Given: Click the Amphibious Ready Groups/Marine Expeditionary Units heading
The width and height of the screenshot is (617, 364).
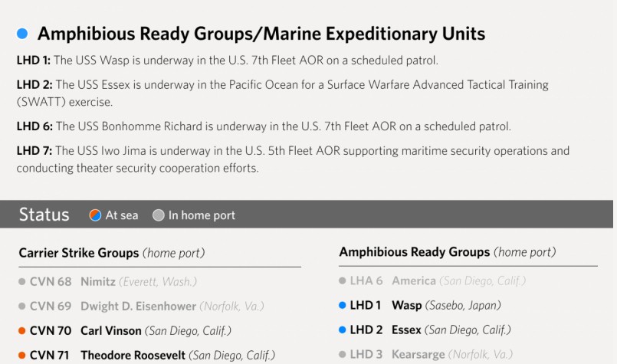Looking at the screenshot, I should click(x=261, y=34).
